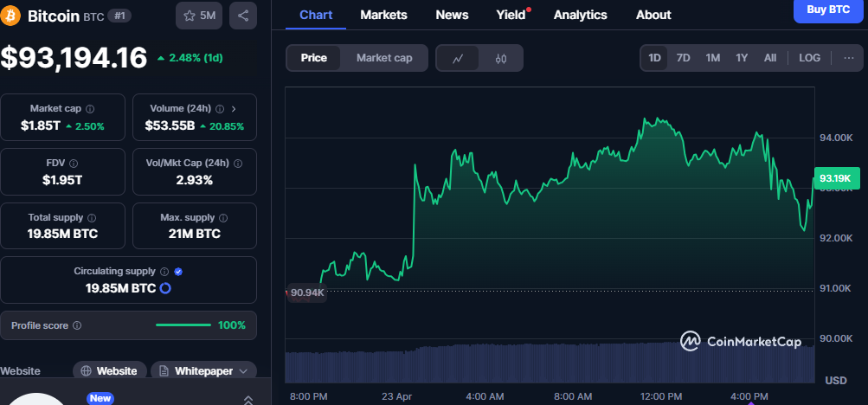The image size is (868, 405).
Task: Click the 21M BTC max supply value
Action: click(195, 234)
